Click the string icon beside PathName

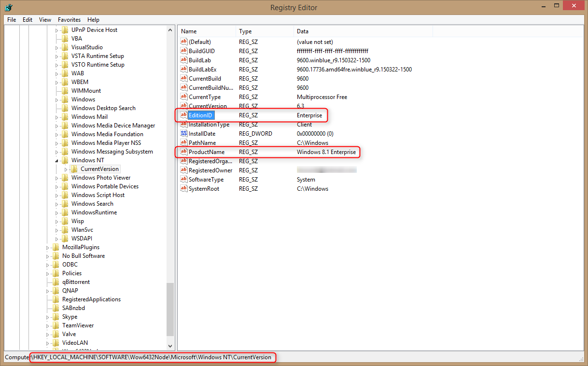183,142
